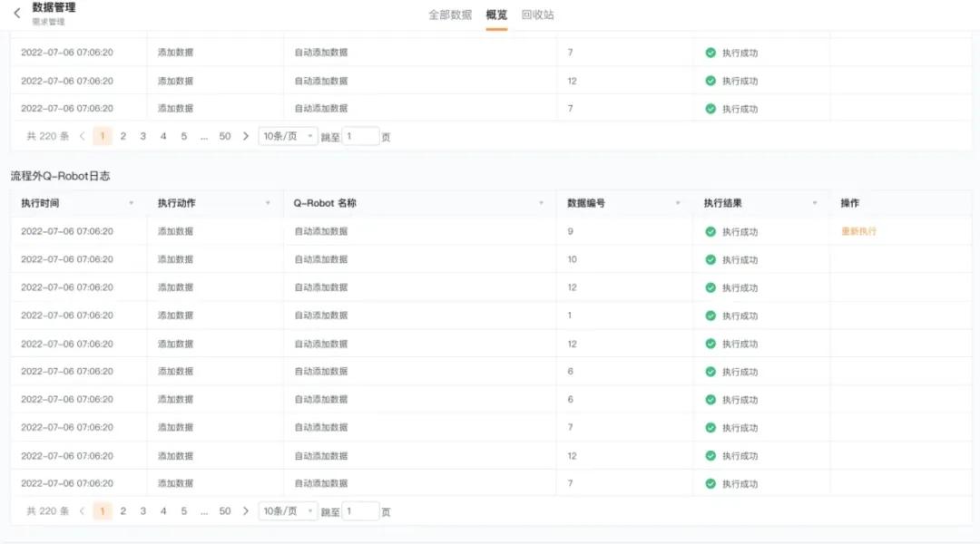This screenshot has height=544, width=980.
Task: Click 添加数据 cell in row numbered 9
Action: pos(175,231)
